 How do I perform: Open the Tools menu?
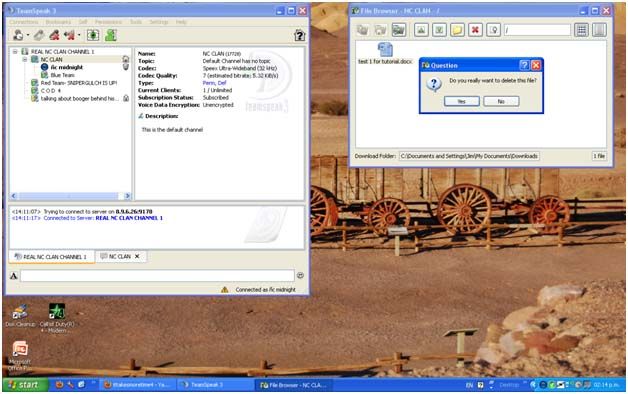pyautogui.click(x=136, y=22)
